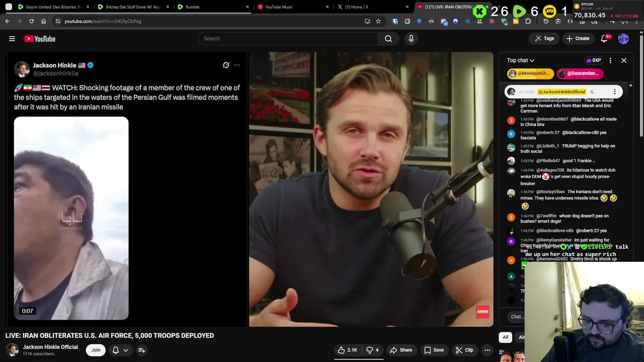Screen dimensions: 644x362
Task: Expand the Top chat dropdown
Action: point(521,60)
